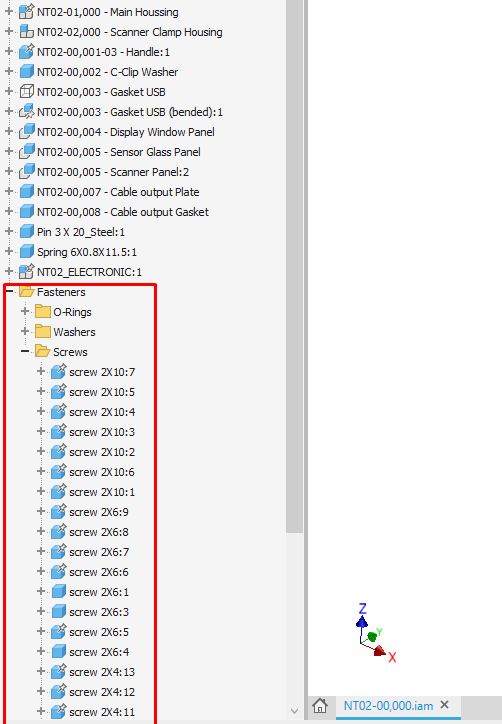
Task: Go to the Home view icon
Action: click(320, 706)
